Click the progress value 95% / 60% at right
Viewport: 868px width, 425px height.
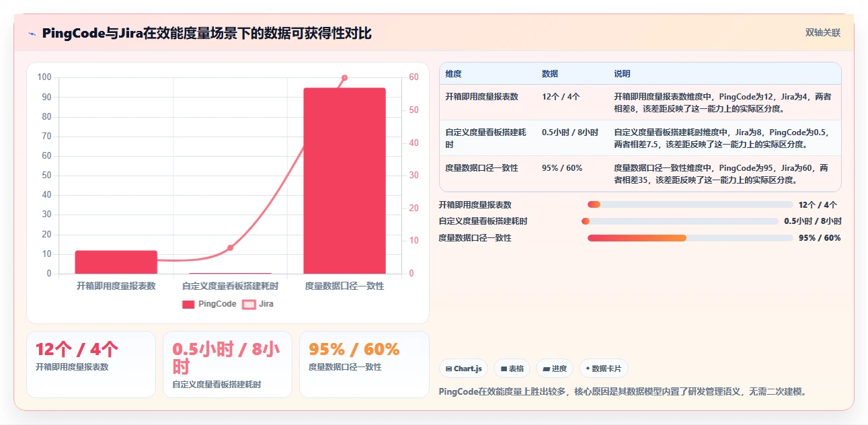820,238
